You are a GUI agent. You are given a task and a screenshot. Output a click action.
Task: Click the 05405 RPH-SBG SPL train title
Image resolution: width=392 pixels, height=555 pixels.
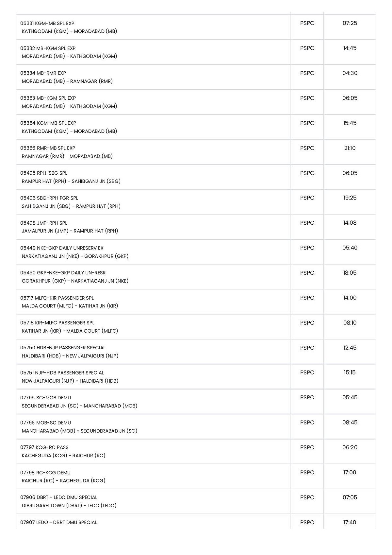click(44, 173)
